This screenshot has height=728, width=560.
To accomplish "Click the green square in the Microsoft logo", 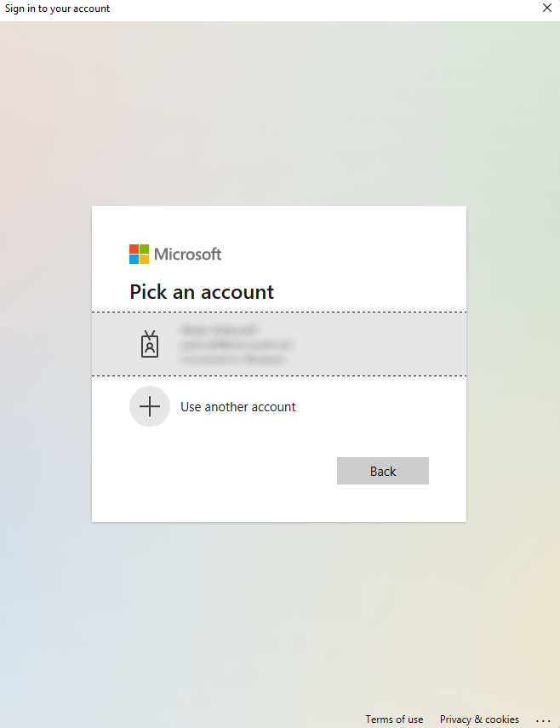I will pos(145,248).
